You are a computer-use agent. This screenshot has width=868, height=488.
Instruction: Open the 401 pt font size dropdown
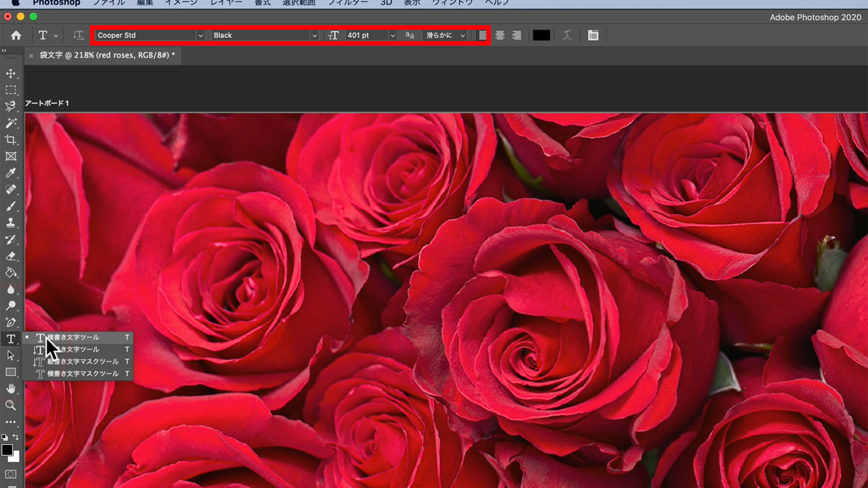pyautogui.click(x=392, y=35)
